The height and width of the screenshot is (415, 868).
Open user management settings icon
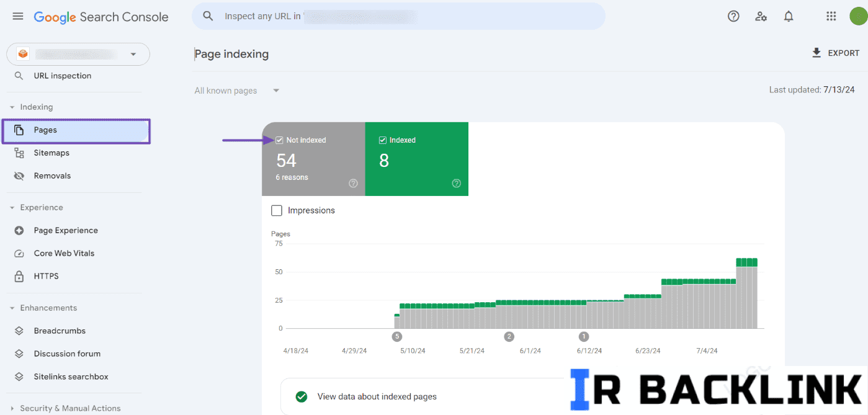761,16
